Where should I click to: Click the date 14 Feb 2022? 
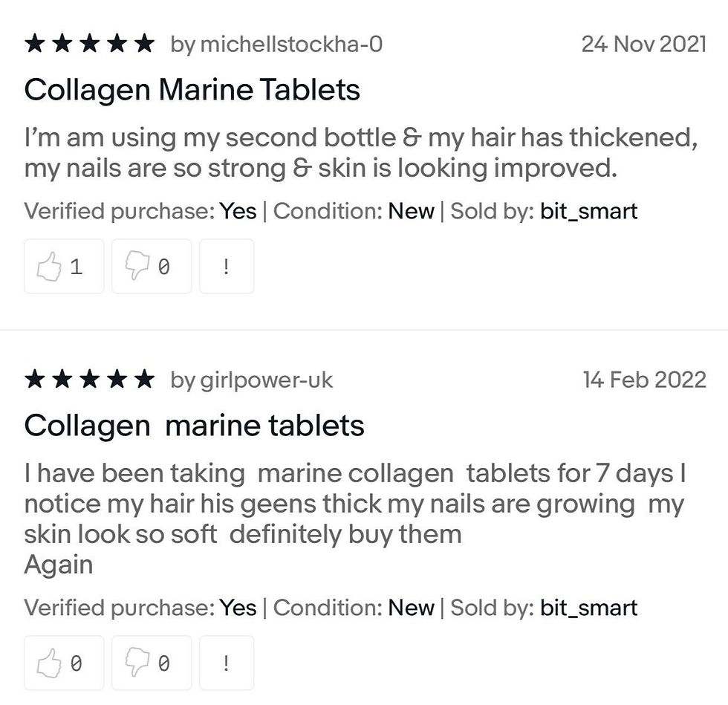[644, 380]
